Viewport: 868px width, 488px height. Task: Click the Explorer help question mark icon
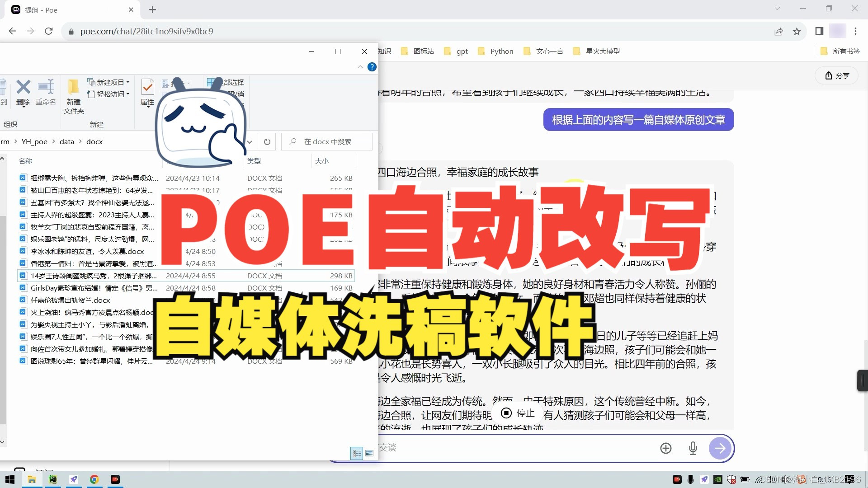click(x=372, y=67)
